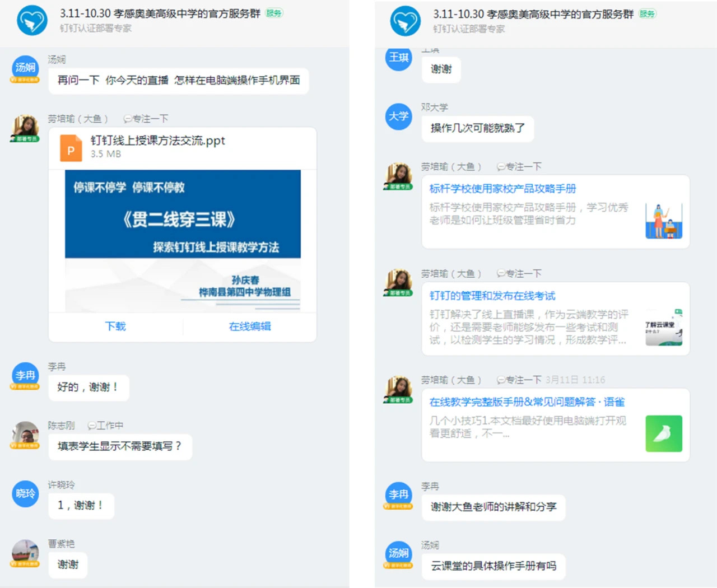Click the 服务 tag in right chat header

(647, 13)
